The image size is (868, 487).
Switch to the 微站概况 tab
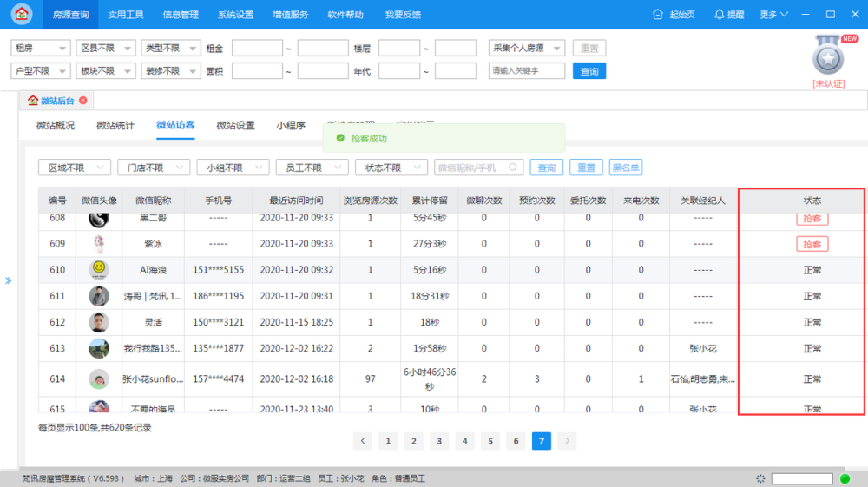point(56,125)
